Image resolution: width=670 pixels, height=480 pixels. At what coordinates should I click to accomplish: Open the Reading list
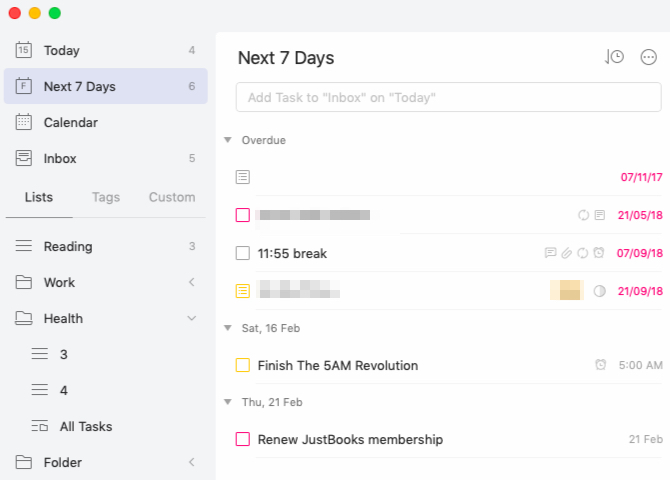68,246
